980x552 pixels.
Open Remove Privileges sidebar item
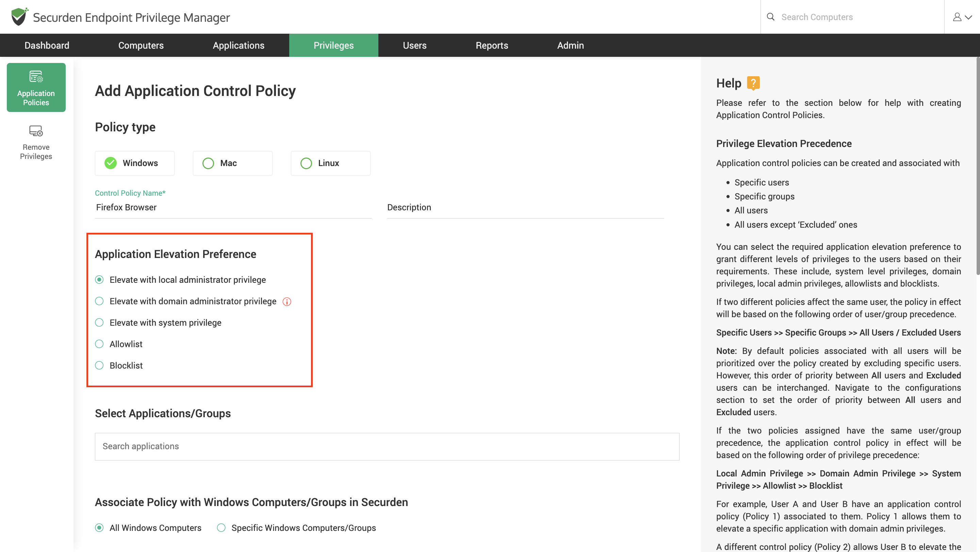click(36, 142)
